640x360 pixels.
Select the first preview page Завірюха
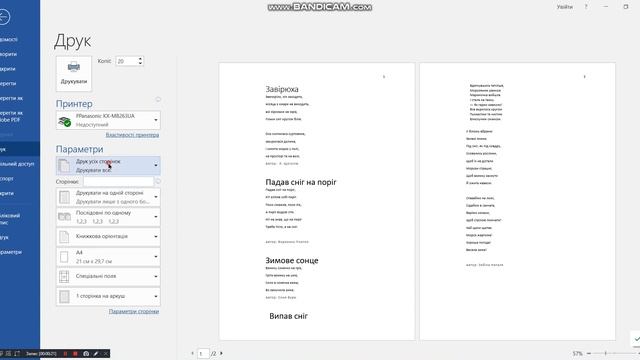(317, 201)
